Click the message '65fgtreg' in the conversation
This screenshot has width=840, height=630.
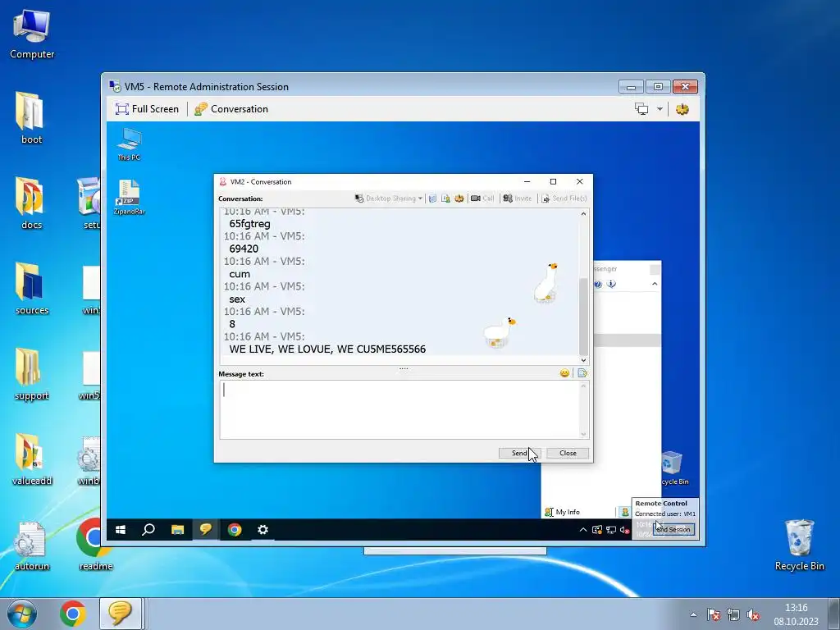click(x=249, y=224)
